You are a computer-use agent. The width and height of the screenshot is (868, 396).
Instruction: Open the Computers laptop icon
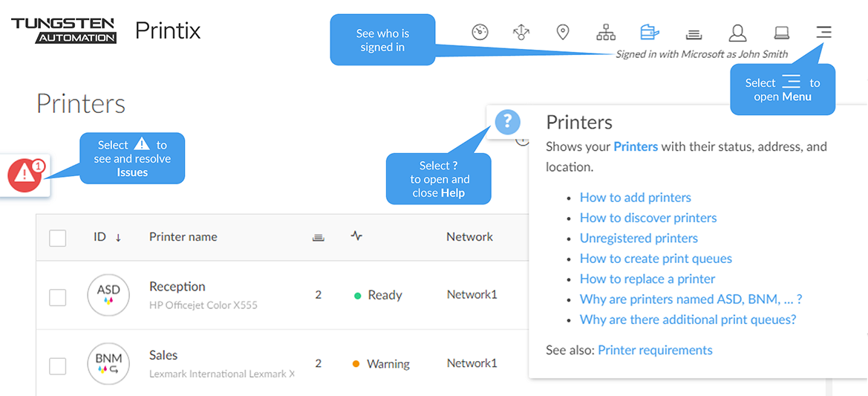pos(781,33)
